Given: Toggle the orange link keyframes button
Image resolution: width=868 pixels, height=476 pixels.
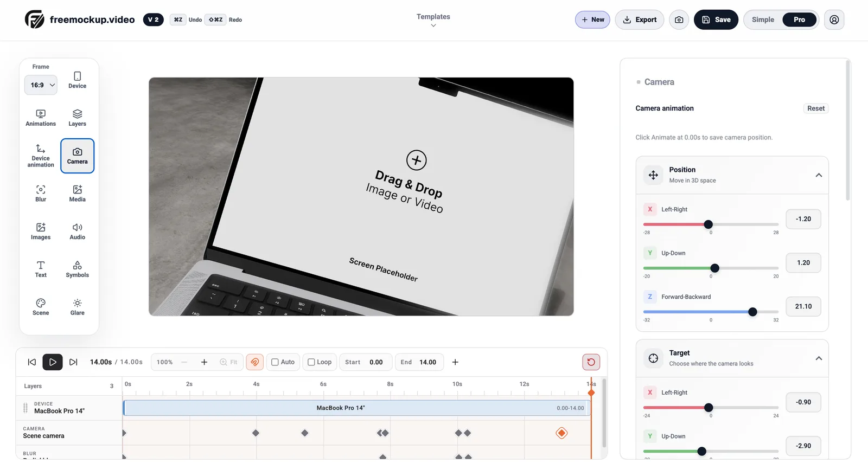Looking at the screenshot, I should [254, 362].
